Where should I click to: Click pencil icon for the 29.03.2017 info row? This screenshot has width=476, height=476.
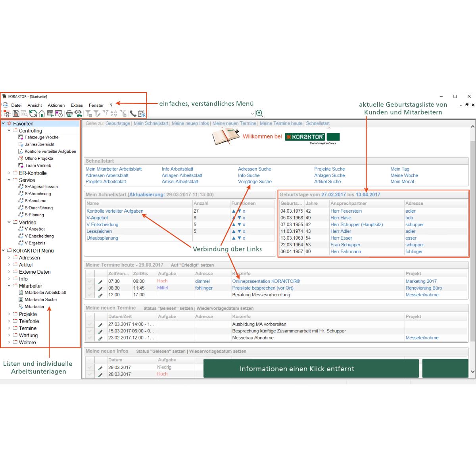[x=100, y=368]
